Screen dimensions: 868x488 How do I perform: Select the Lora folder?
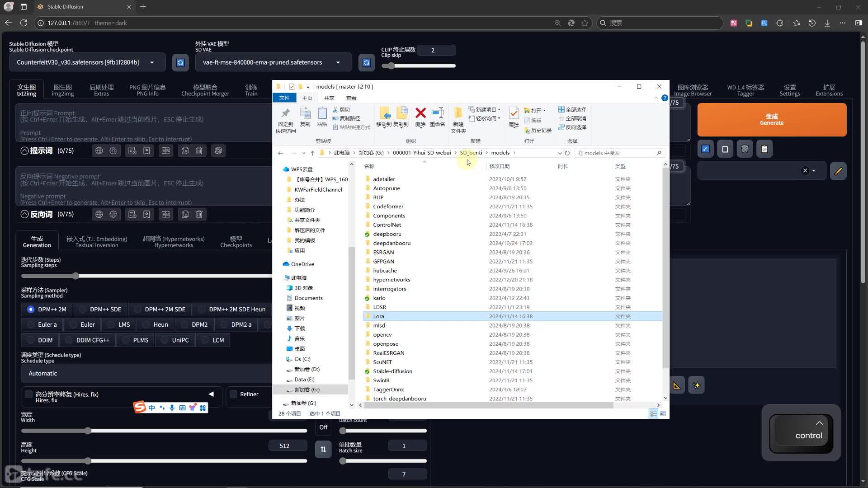coord(379,316)
